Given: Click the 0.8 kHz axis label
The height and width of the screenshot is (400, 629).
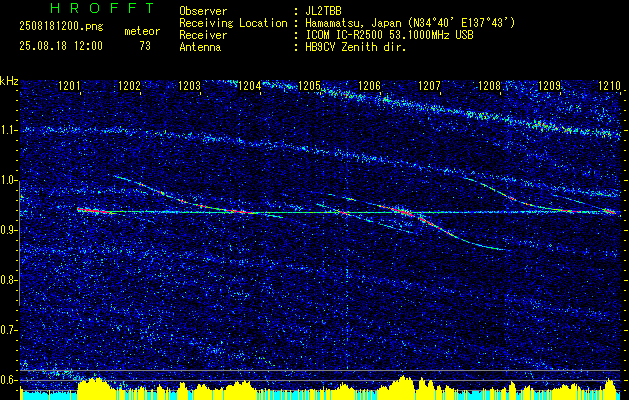Looking at the screenshot, I should [x=9, y=280].
